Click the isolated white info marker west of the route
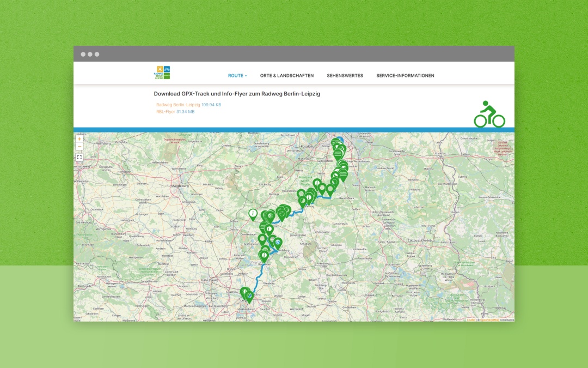Image resolution: width=588 pixels, height=368 pixels. point(253,215)
